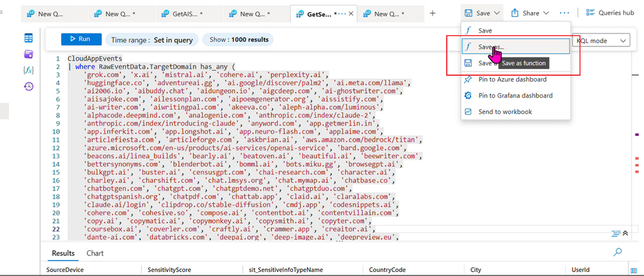Add a new query tab

click(x=433, y=14)
